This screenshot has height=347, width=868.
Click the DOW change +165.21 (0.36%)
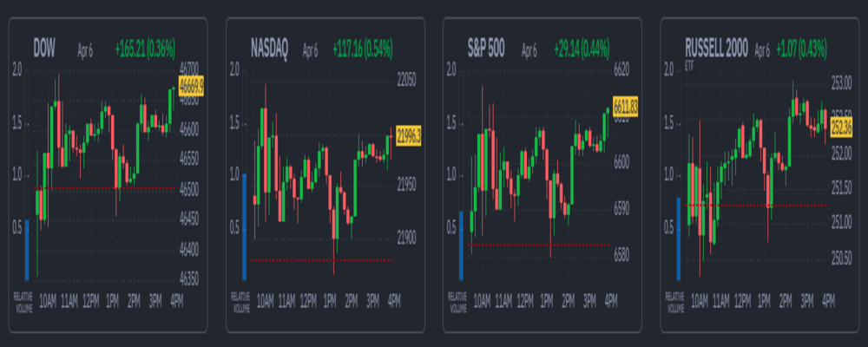click(145, 50)
